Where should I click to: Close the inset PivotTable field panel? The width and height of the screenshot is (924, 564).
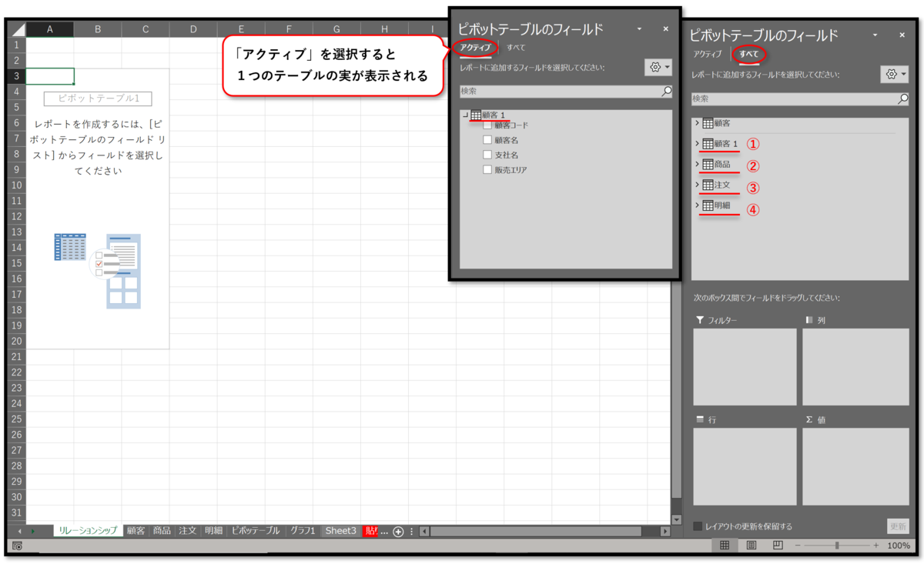666,29
